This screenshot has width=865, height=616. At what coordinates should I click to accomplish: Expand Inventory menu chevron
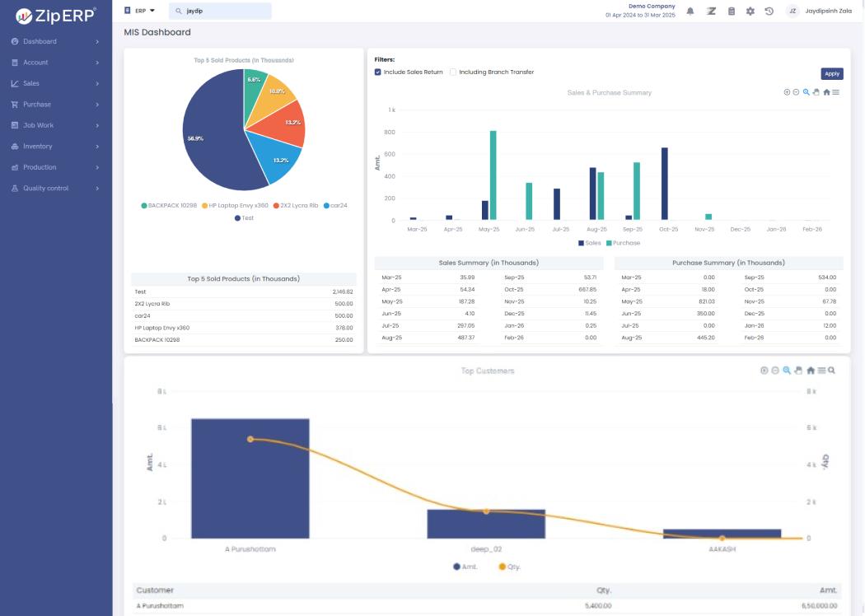97,147
